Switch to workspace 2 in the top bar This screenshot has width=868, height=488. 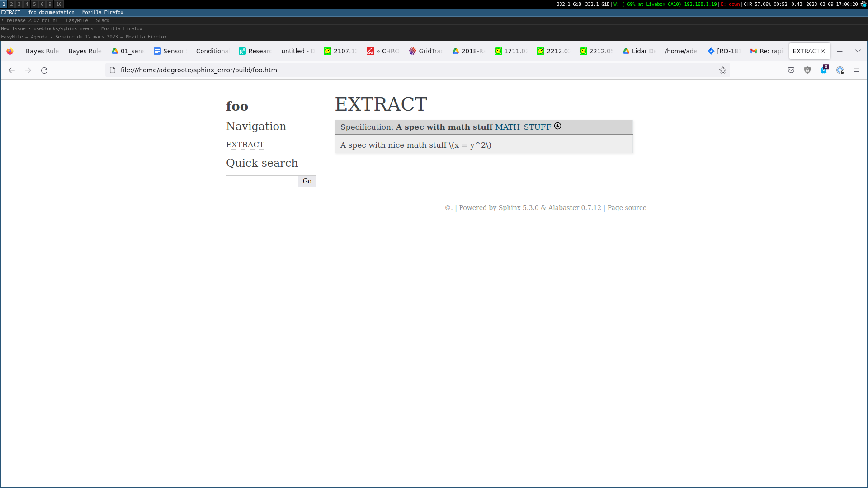click(11, 4)
